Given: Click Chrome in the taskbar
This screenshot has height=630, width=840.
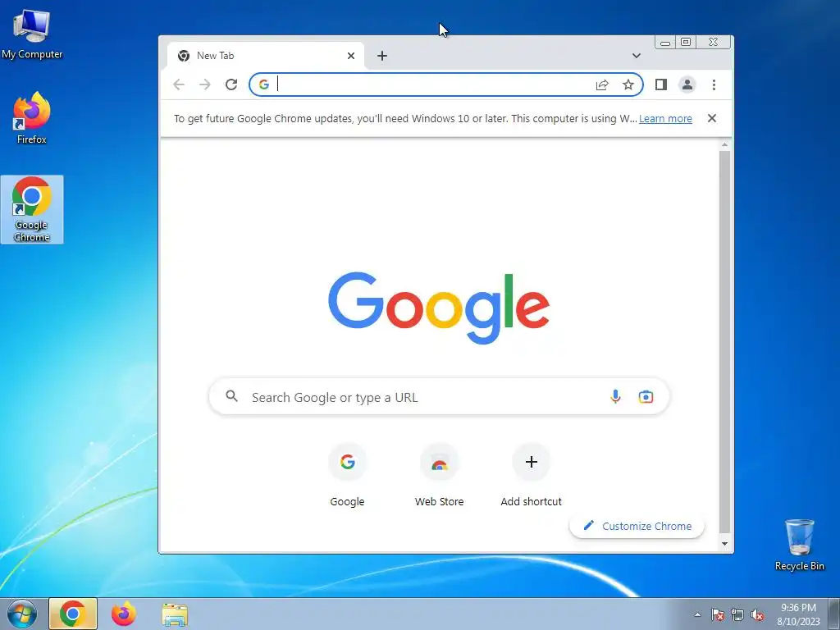Looking at the screenshot, I should [x=73, y=614].
